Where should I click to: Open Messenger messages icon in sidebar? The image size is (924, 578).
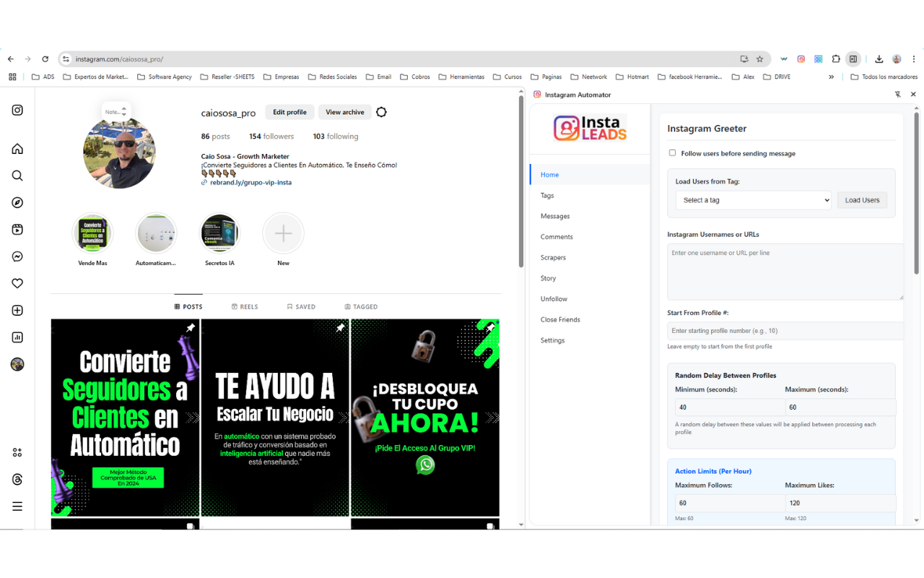coord(17,256)
